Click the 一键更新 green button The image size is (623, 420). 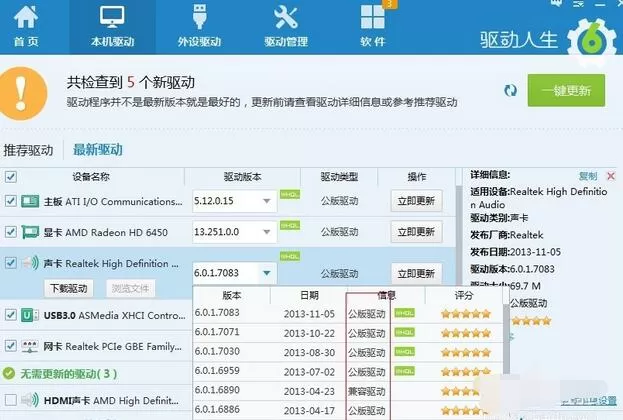566,90
